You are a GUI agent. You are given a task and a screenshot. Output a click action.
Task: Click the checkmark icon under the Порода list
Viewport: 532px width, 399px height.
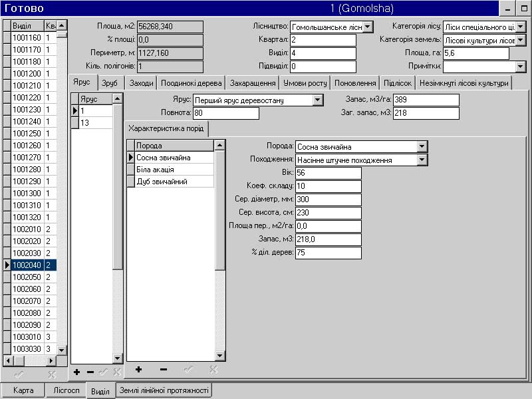click(188, 370)
